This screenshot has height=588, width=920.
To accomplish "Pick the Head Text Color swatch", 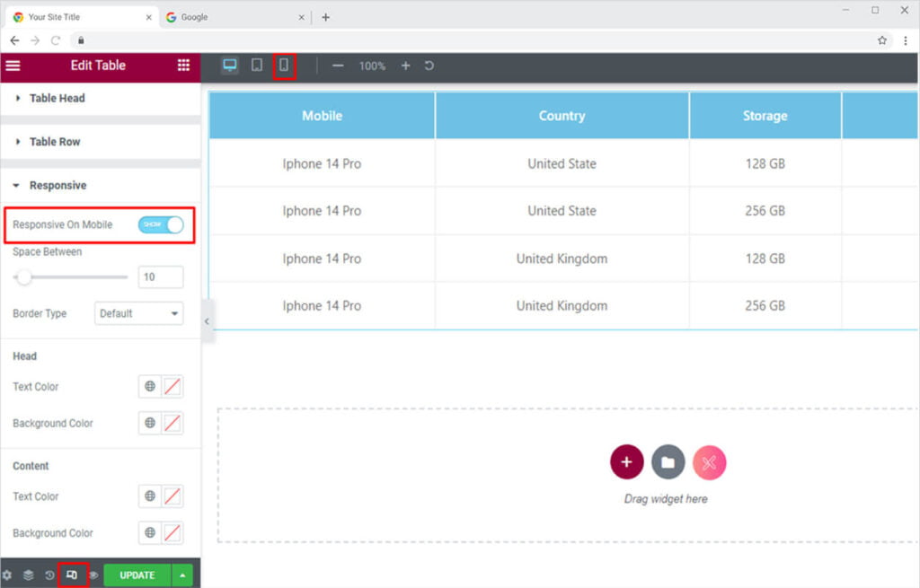I will coord(172,387).
